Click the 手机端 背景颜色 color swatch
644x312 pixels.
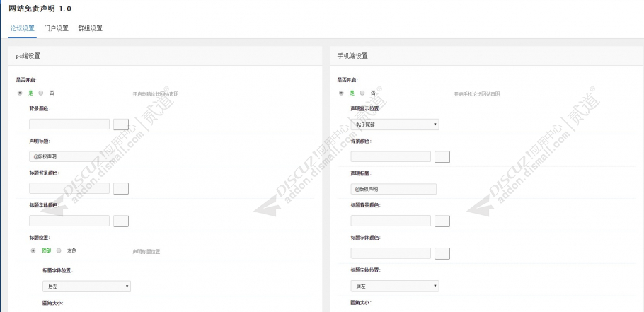click(x=442, y=157)
